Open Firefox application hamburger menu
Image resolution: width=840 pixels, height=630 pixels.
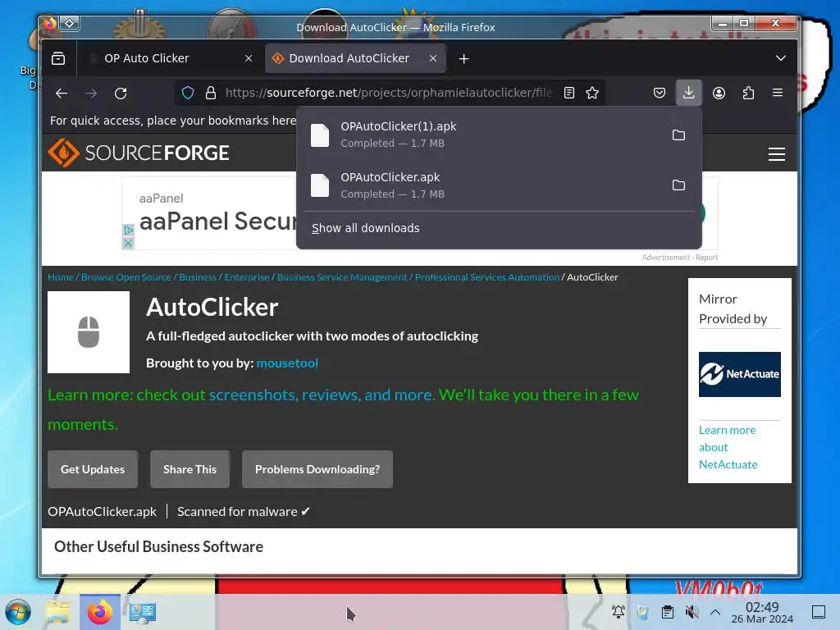tap(778, 93)
